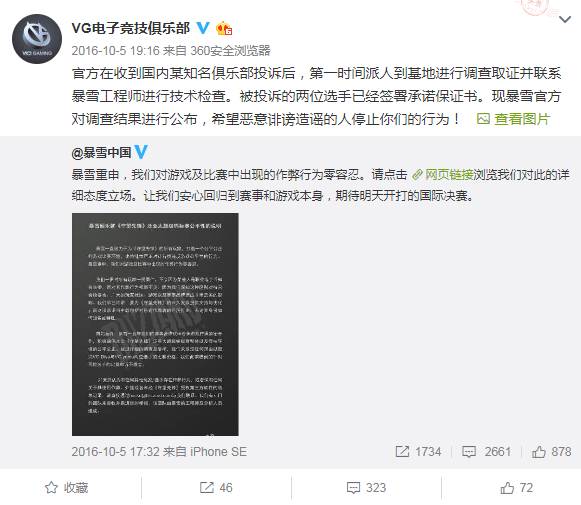Open original post timestamp 2016-10-5 17:32
The width and height of the screenshot is (581, 505).
coord(115,452)
